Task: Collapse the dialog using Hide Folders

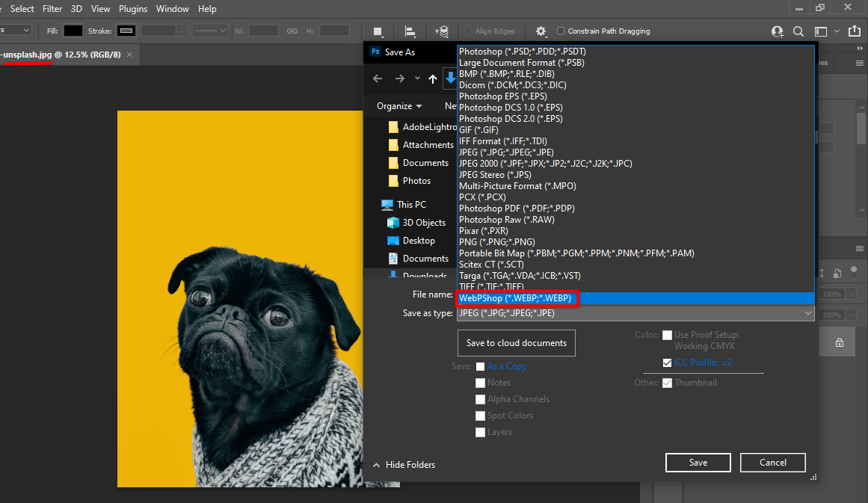Action: pos(404,465)
